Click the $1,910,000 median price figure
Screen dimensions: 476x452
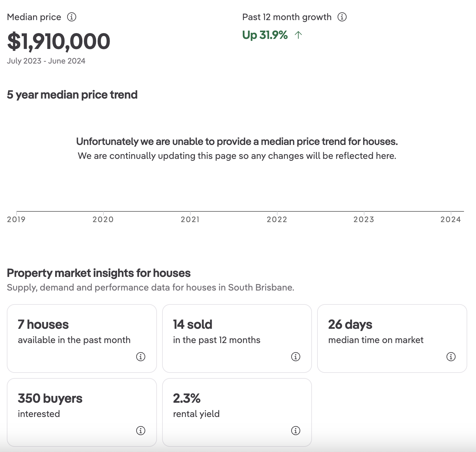pyautogui.click(x=59, y=42)
